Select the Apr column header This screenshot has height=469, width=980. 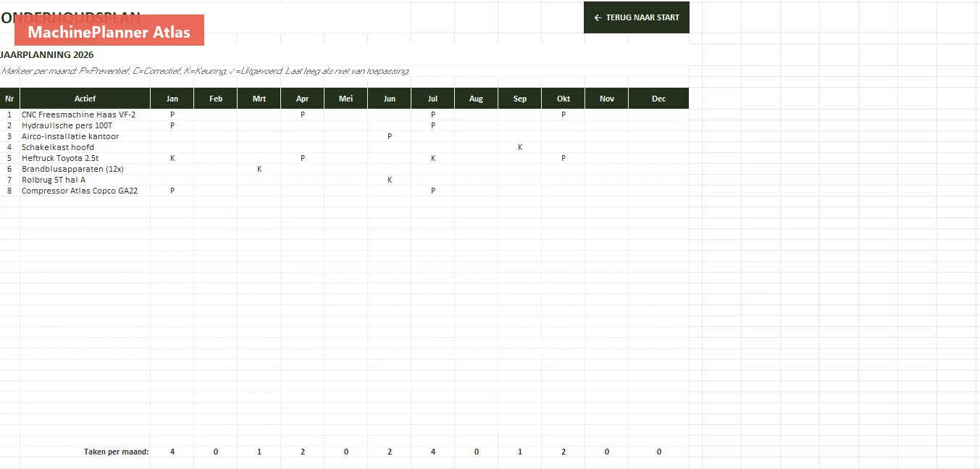pyautogui.click(x=302, y=99)
